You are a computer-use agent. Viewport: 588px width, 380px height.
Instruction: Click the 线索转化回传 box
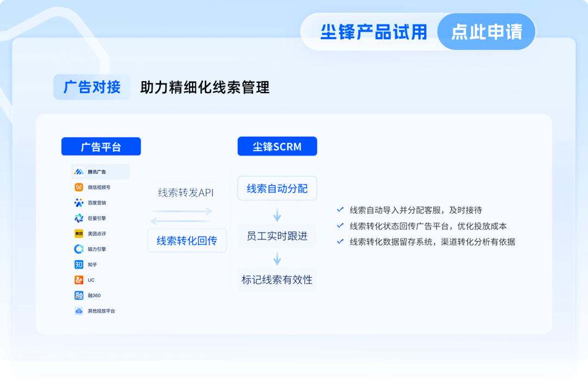187,241
